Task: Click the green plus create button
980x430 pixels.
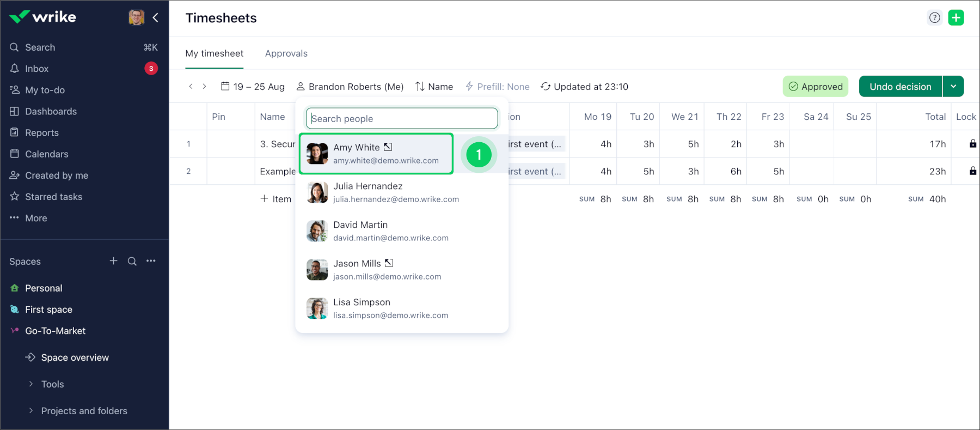Action: tap(956, 18)
